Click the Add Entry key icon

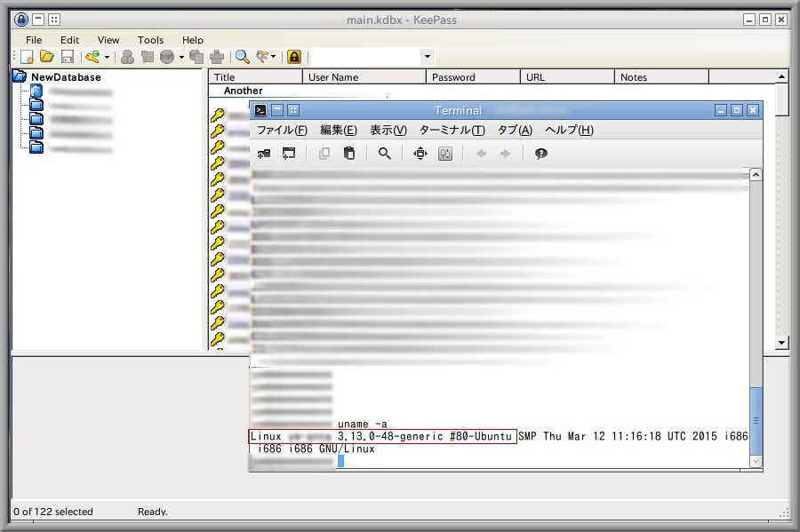92,57
